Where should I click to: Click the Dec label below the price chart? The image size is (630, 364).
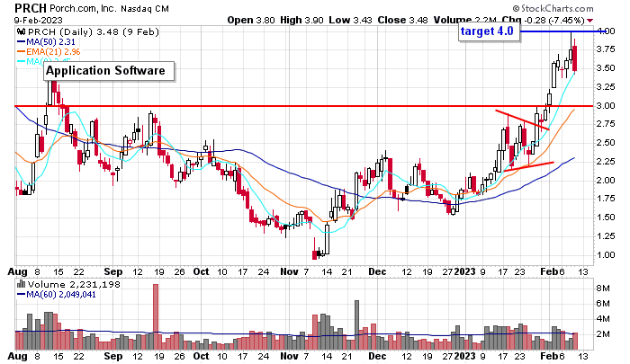tap(377, 271)
